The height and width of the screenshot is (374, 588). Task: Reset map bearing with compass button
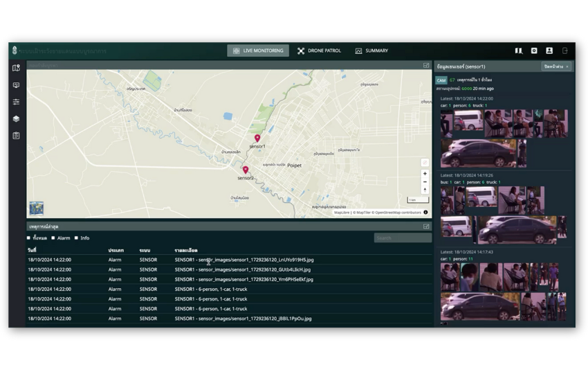point(425,190)
